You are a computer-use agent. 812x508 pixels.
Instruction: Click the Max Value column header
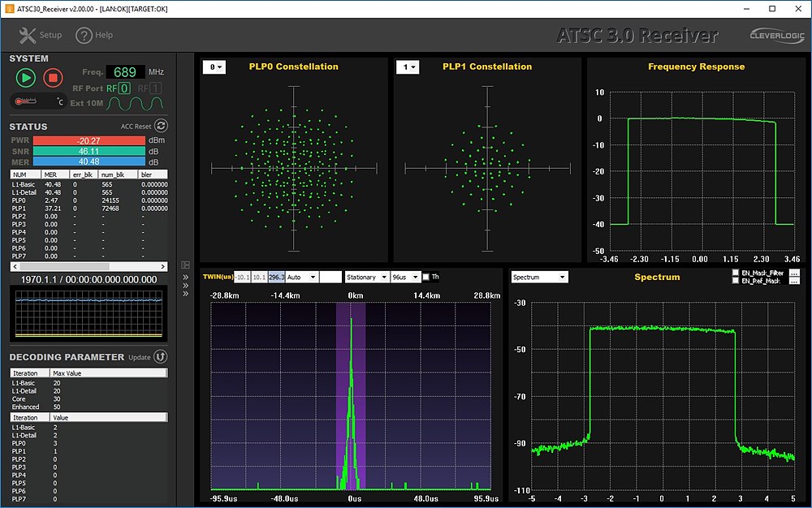click(x=109, y=373)
